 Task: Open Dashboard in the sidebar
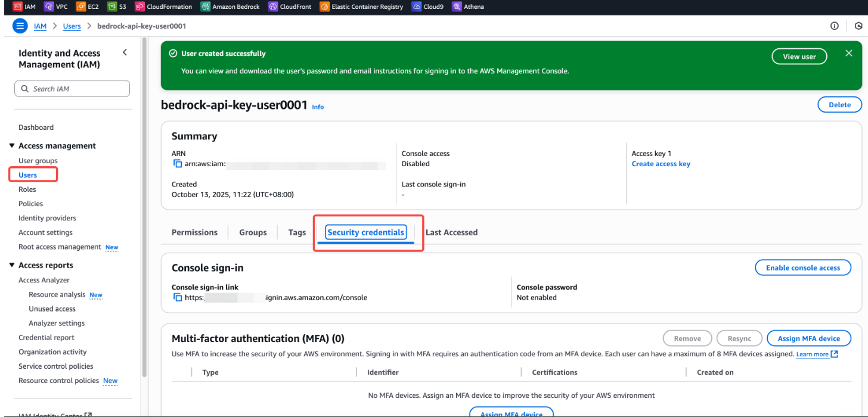point(36,127)
